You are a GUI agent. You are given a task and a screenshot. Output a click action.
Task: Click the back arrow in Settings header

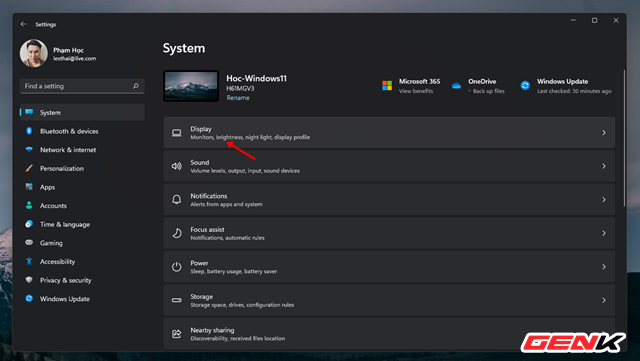point(23,24)
